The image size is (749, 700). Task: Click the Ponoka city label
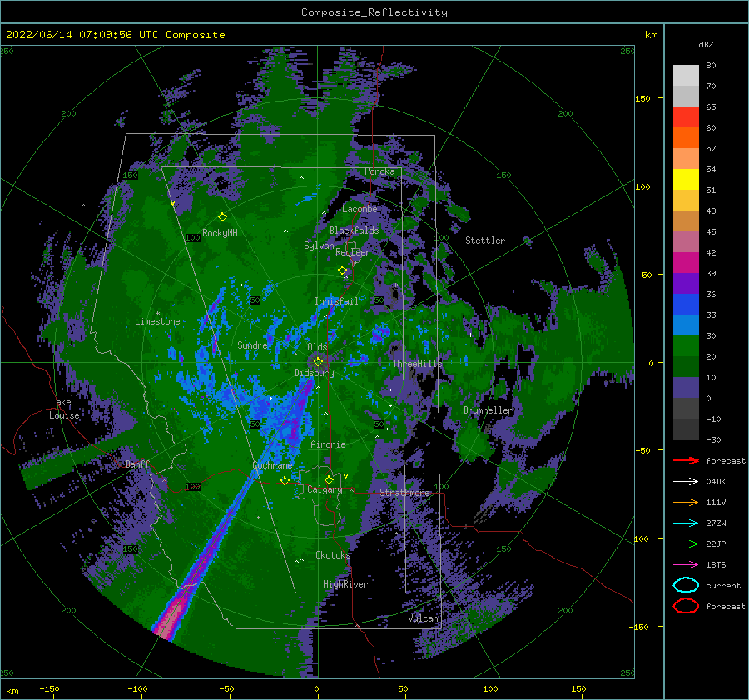(379, 171)
